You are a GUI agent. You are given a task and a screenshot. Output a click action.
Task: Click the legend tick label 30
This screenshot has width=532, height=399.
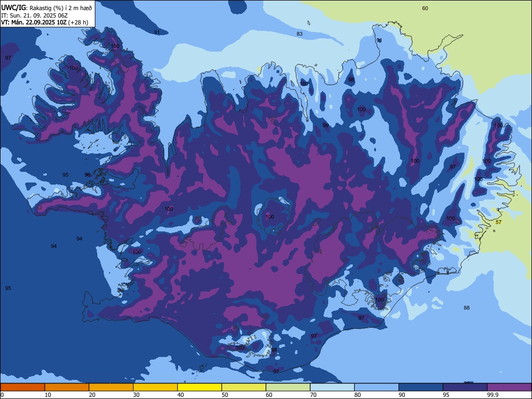click(136, 395)
